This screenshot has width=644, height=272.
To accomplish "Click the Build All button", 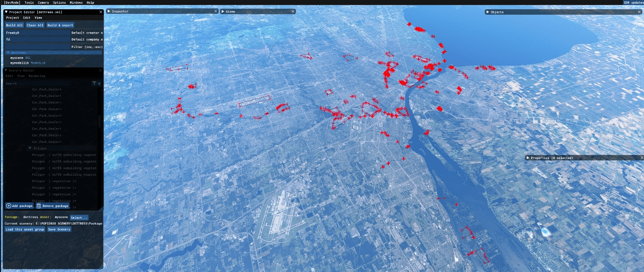I will point(14,25).
